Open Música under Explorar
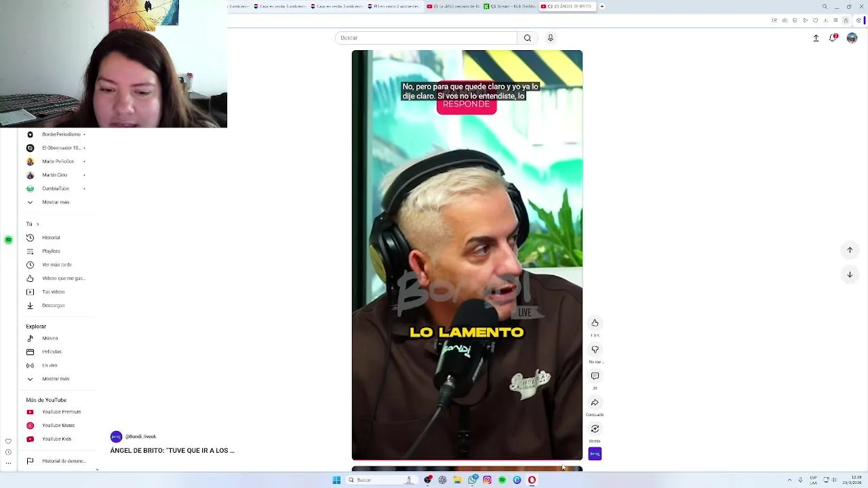 pos(57,338)
